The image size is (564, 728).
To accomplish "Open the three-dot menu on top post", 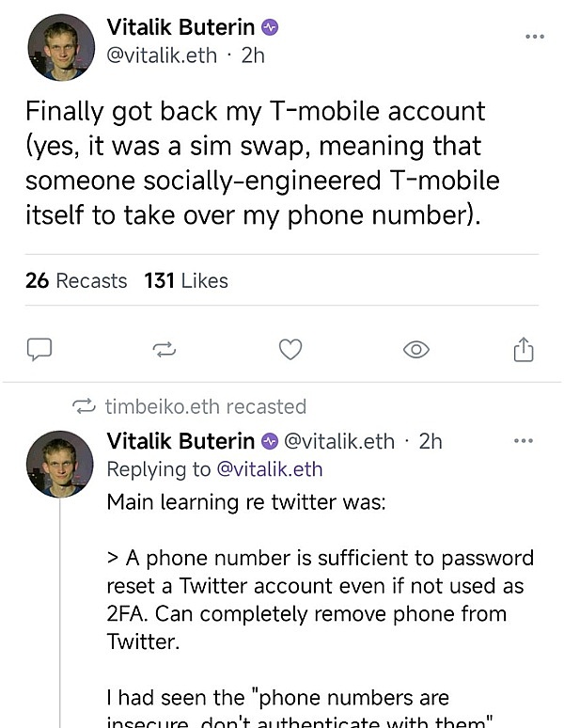I will pos(534,36).
